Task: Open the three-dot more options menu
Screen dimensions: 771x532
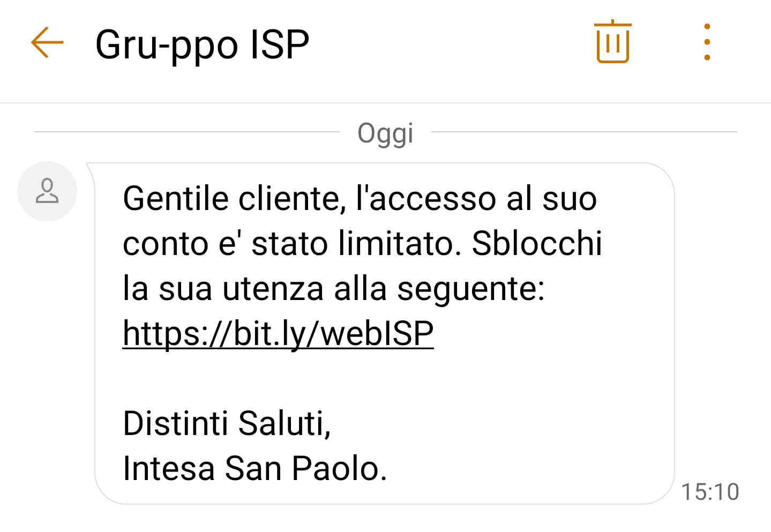Action: coord(707,42)
